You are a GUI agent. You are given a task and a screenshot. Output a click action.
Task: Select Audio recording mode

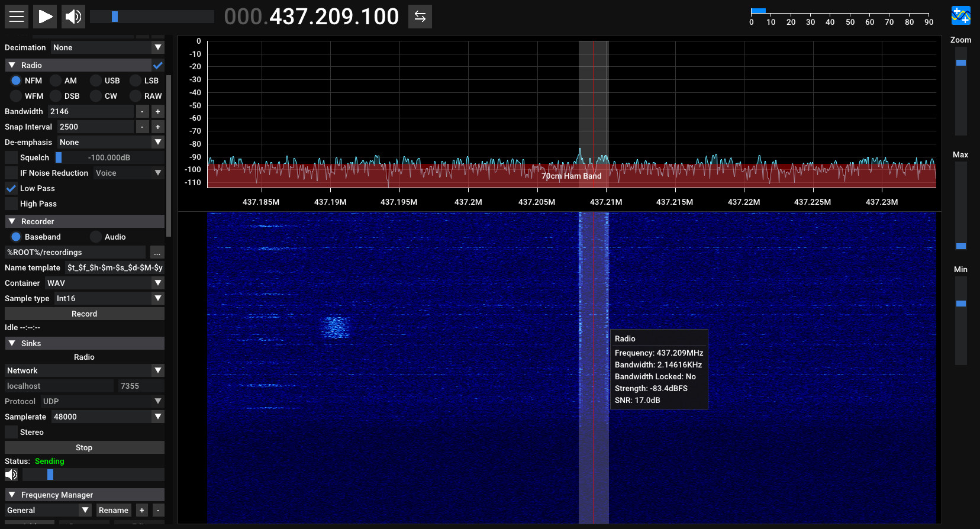click(x=96, y=237)
